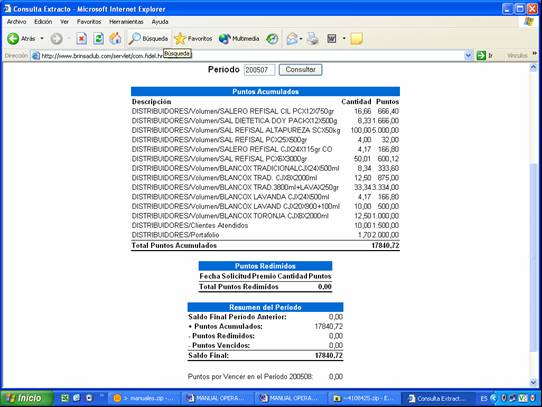Open the Ayuda menu

coord(160,21)
